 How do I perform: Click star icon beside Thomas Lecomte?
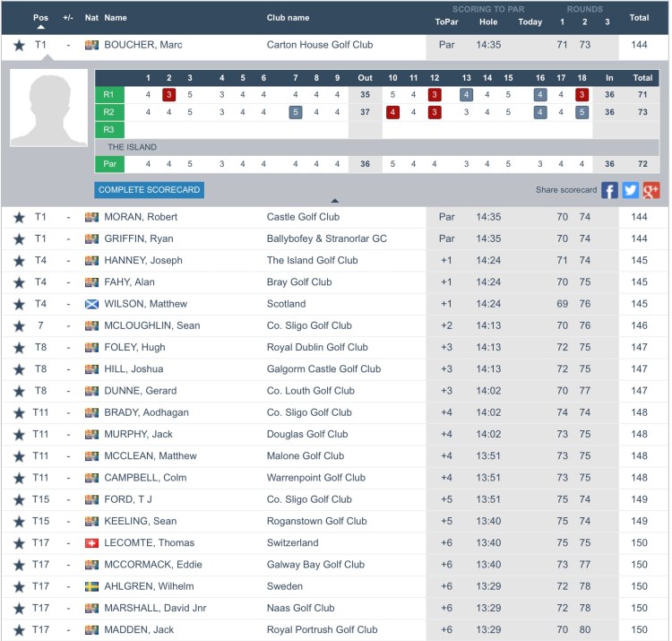(x=19, y=542)
